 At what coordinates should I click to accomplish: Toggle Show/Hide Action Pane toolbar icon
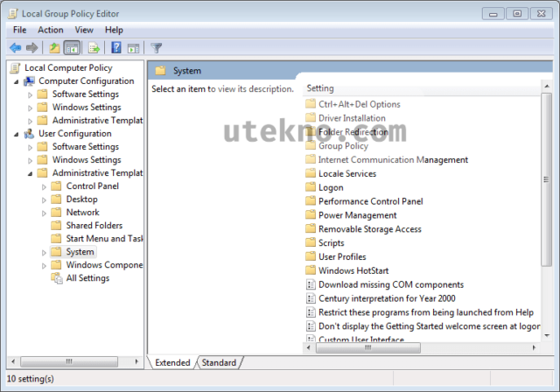[x=133, y=48]
